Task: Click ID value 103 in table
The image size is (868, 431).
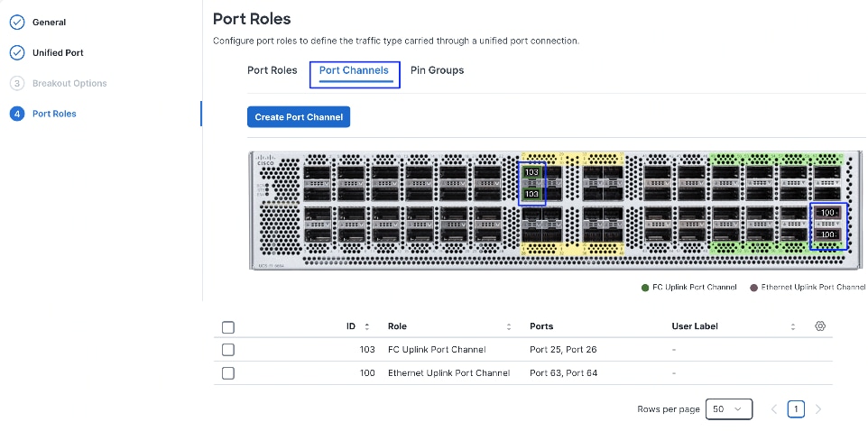Action: (367, 350)
